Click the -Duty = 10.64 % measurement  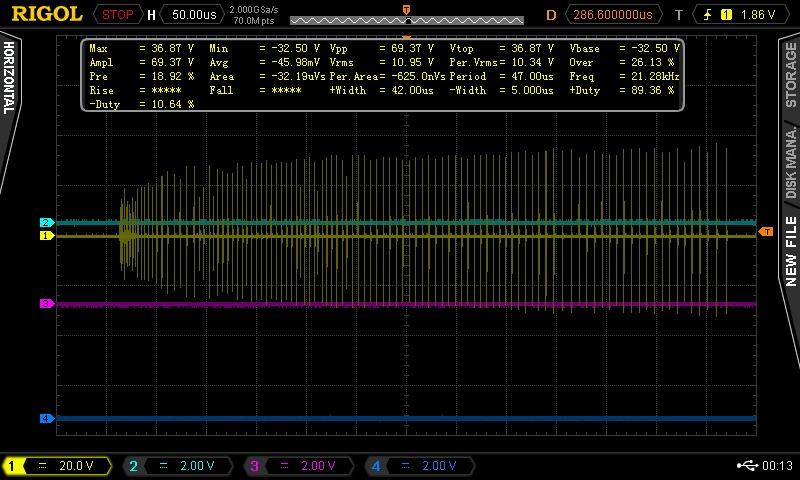141,104
